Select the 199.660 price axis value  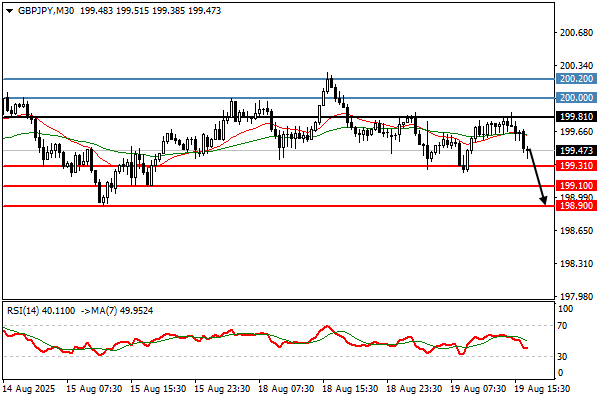coord(576,132)
